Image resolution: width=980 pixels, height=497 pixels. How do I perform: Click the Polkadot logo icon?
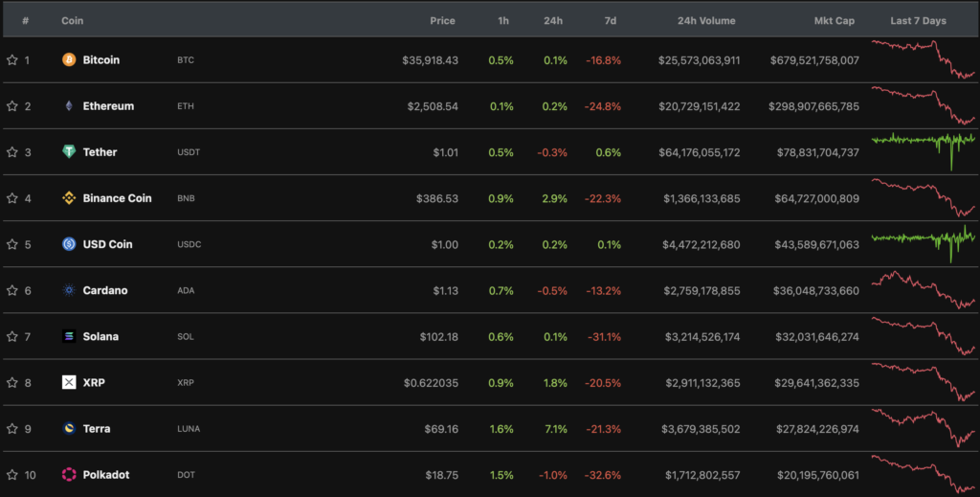(x=69, y=475)
